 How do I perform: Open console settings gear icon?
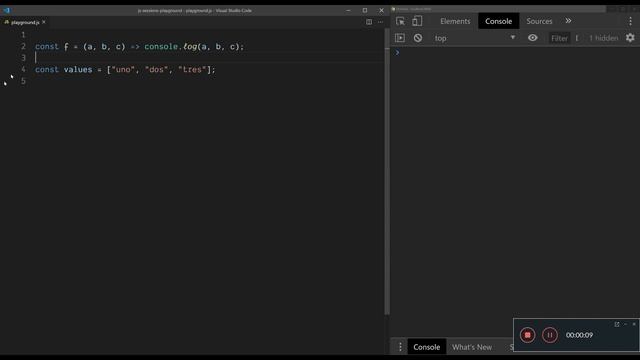[630, 38]
